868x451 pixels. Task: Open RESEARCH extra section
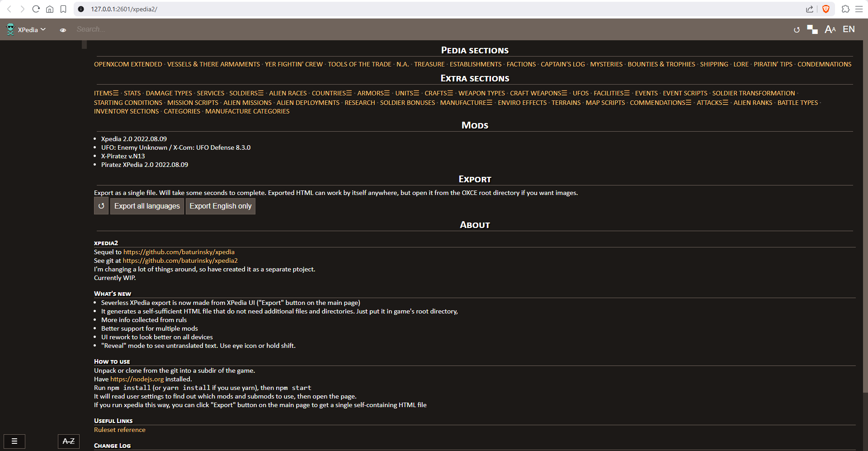click(x=360, y=103)
